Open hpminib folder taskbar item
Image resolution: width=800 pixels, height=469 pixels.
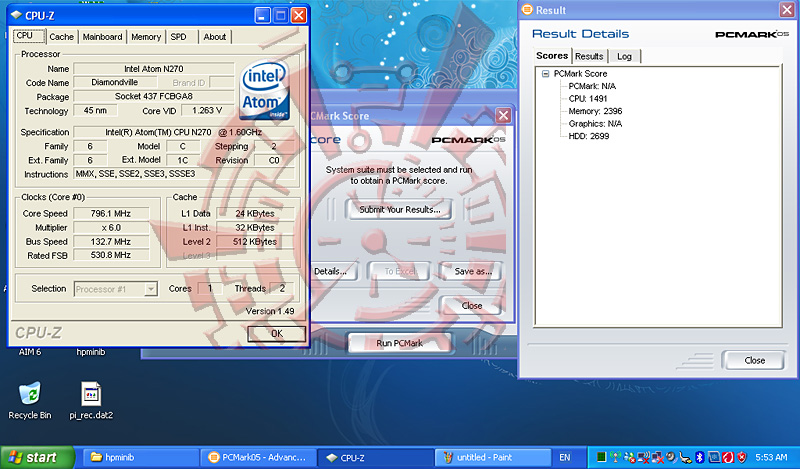pyautogui.click(x=141, y=457)
